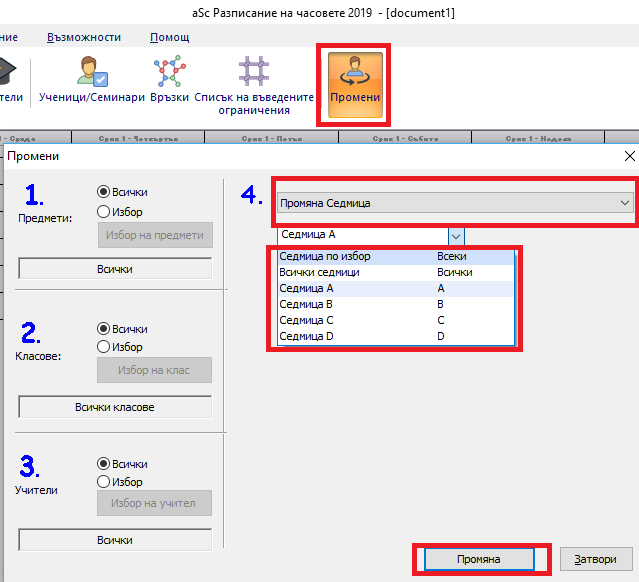Click the Затвори button
This screenshot has height=582, width=639.
[x=595, y=559]
